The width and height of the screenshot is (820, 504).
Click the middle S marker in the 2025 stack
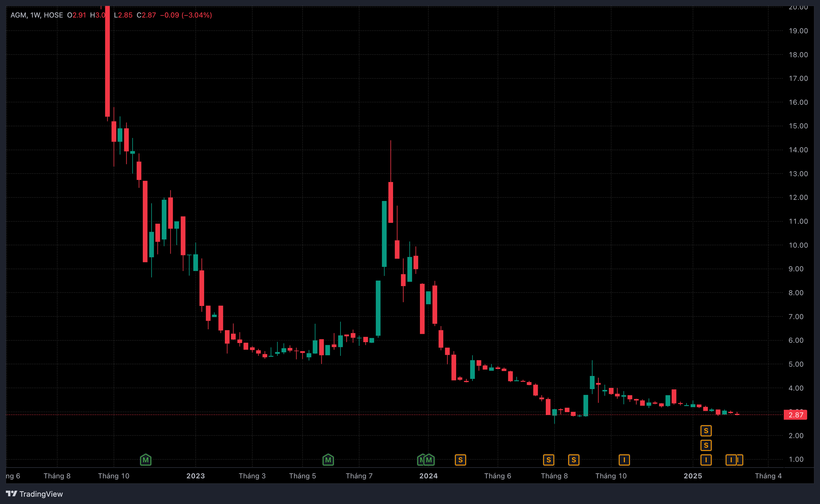pyautogui.click(x=706, y=445)
